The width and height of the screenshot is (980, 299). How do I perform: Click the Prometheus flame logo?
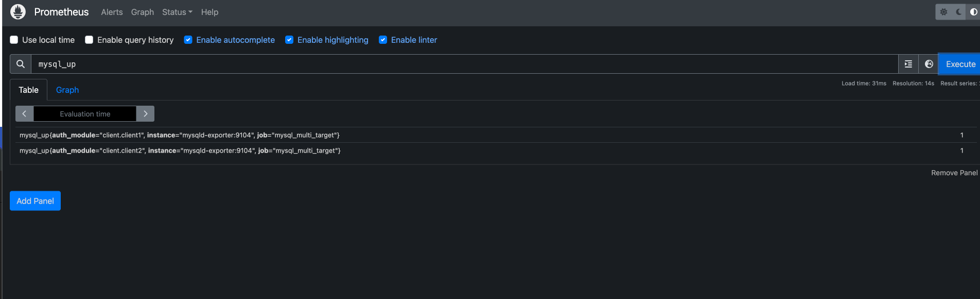18,12
